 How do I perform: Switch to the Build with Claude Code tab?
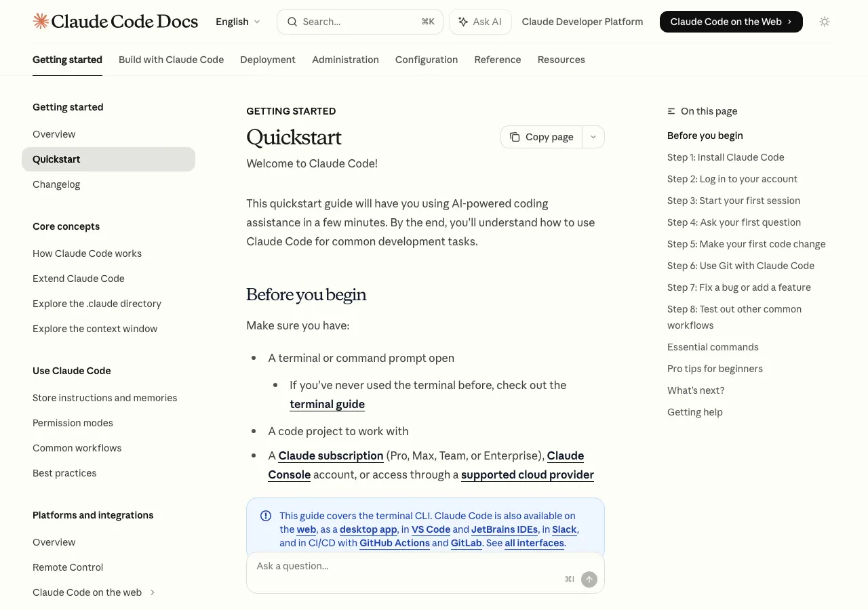coord(171,60)
